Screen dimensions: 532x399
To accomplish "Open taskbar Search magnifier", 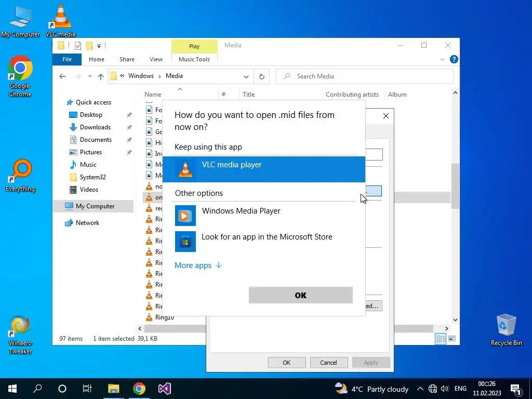I will (x=37, y=389).
